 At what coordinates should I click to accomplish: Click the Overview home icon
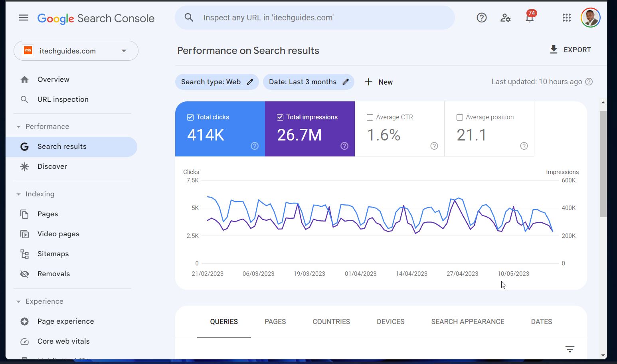pos(24,79)
